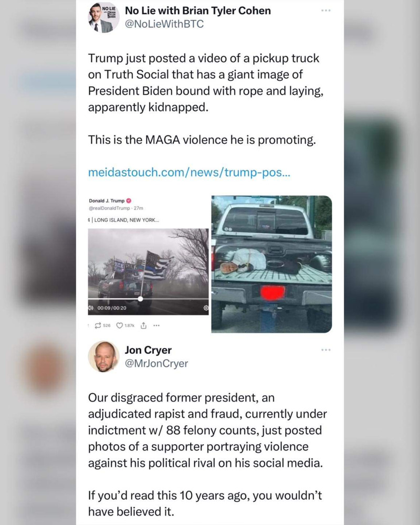Click the more options dots under the video
Image resolution: width=420 pixels, height=525 pixels.
(156, 325)
